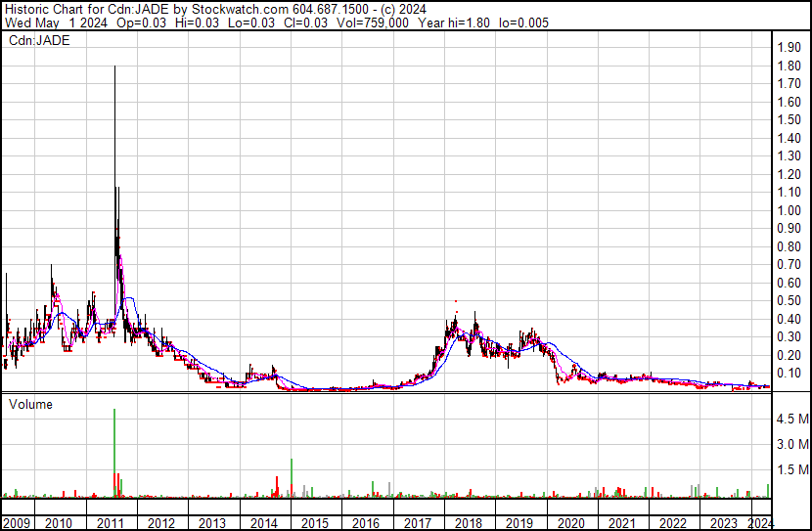
Task: Click the 1.00 price level on the right axis
Action: tap(789, 210)
